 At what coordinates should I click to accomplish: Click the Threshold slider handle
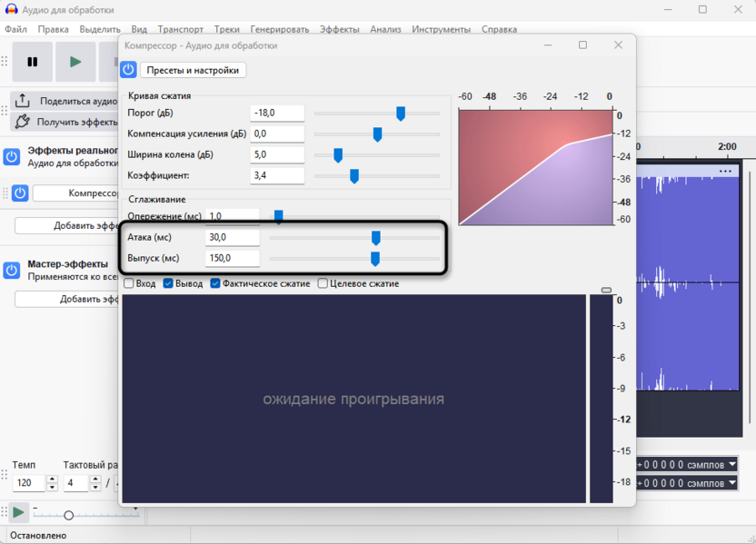click(x=401, y=114)
